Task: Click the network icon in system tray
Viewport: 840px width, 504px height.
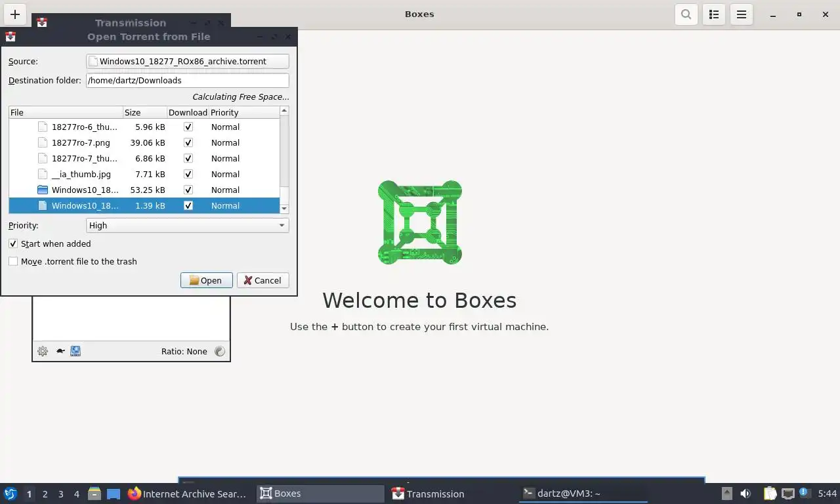Action: pos(787,493)
